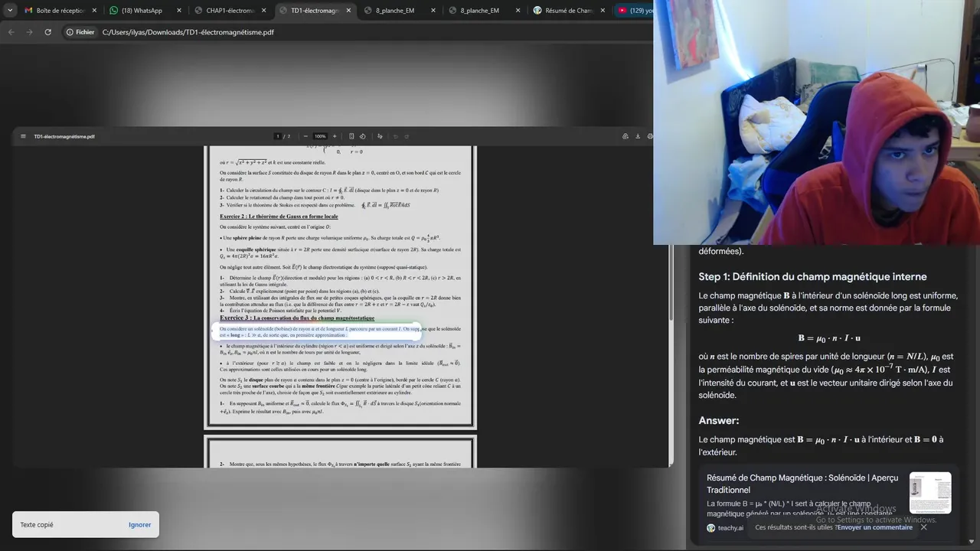Click the PDF undo arrow
This screenshot has height=551, width=980.
pyautogui.click(x=396, y=136)
